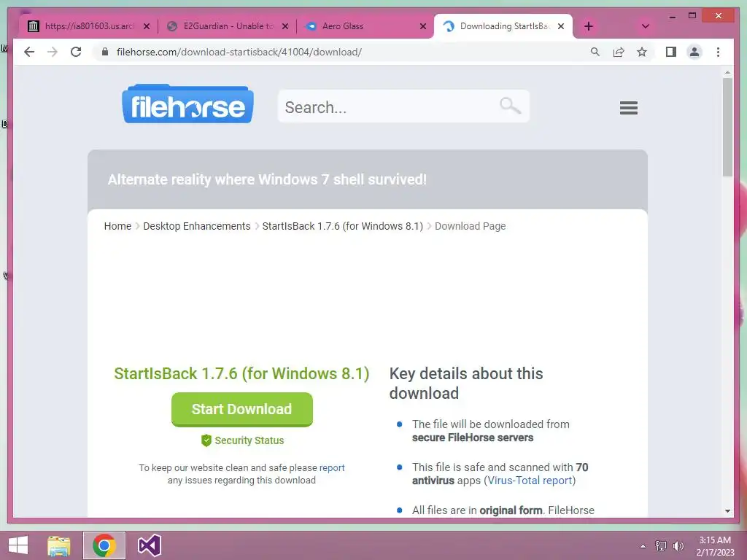Open the Virus-Total report link

point(530,481)
